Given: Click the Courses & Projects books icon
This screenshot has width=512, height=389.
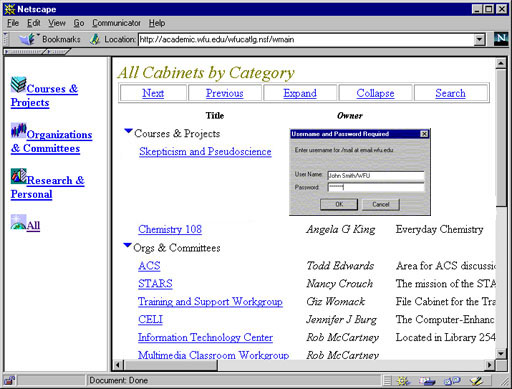Looking at the screenshot, I should [x=18, y=85].
